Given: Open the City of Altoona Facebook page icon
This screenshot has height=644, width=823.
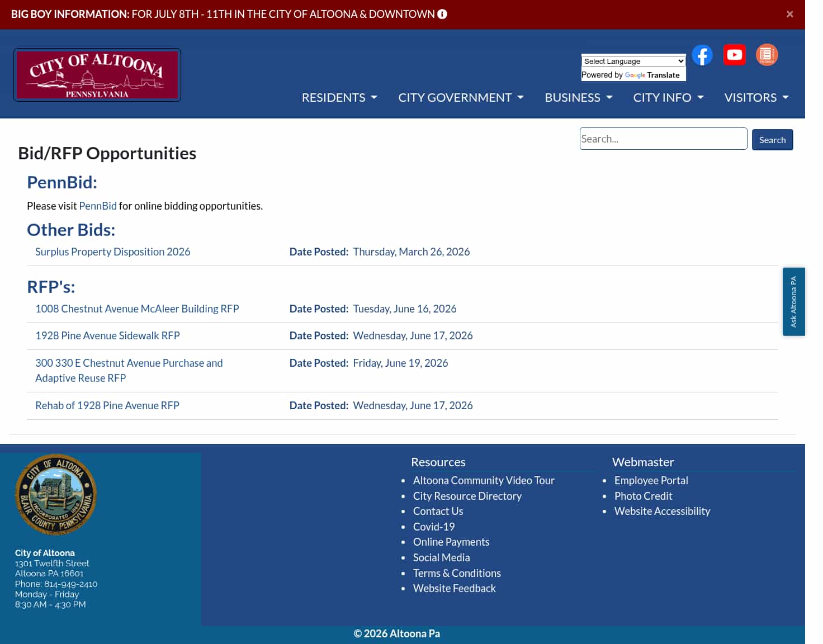Looking at the screenshot, I should 702,55.
